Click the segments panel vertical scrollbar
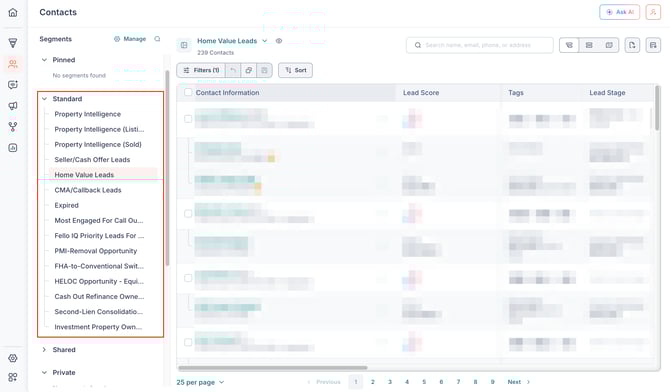 point(167,168)
